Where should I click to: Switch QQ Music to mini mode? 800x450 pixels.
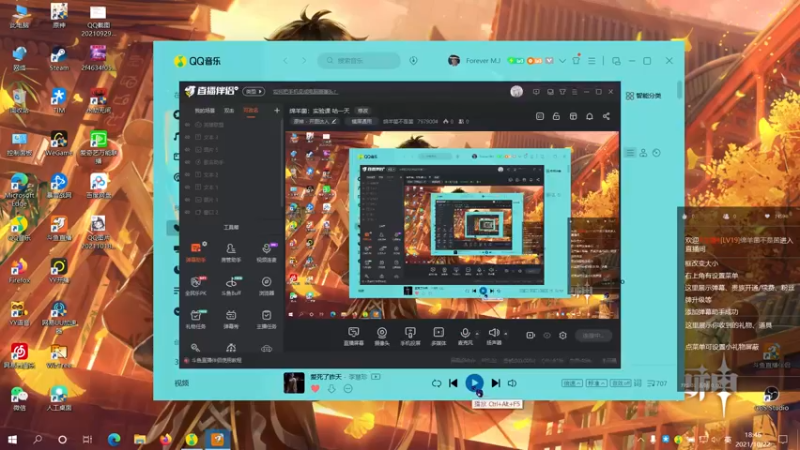pyautogui.click(x=616, y=61)
